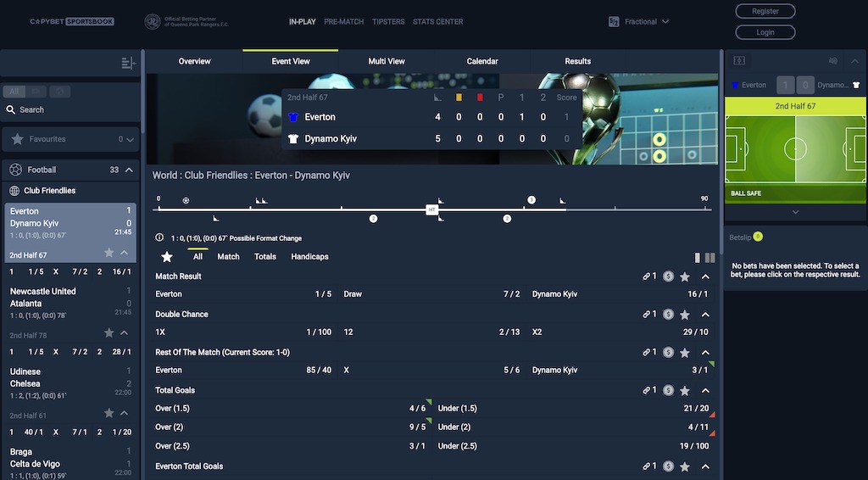Click the Dynamo Kyiv white shirt icon in scoreboard
This screenshot has height=480, width=868.
(293, 138)
